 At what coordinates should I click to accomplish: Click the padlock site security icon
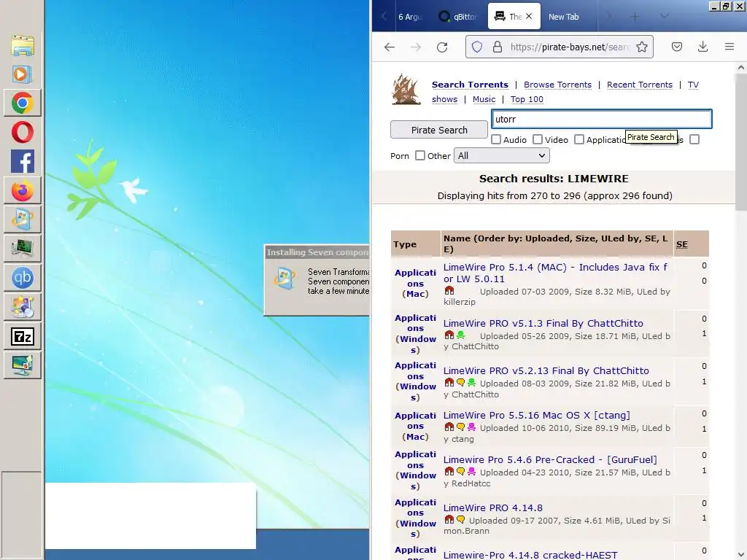click(x=498, y=47)
